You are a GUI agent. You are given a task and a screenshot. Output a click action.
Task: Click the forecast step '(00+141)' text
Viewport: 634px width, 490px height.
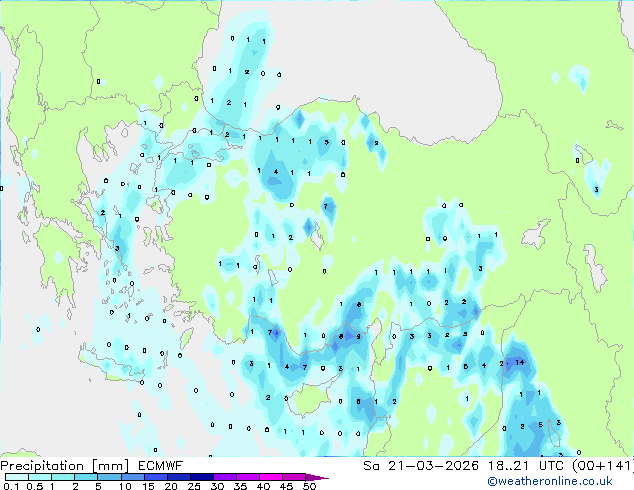pyautogui.click(x=603, y=466)
